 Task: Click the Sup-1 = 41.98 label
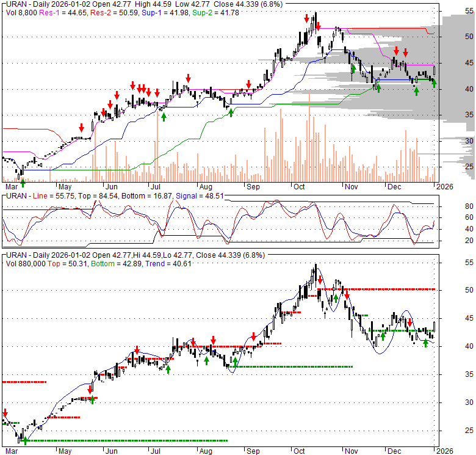(165, 13)
